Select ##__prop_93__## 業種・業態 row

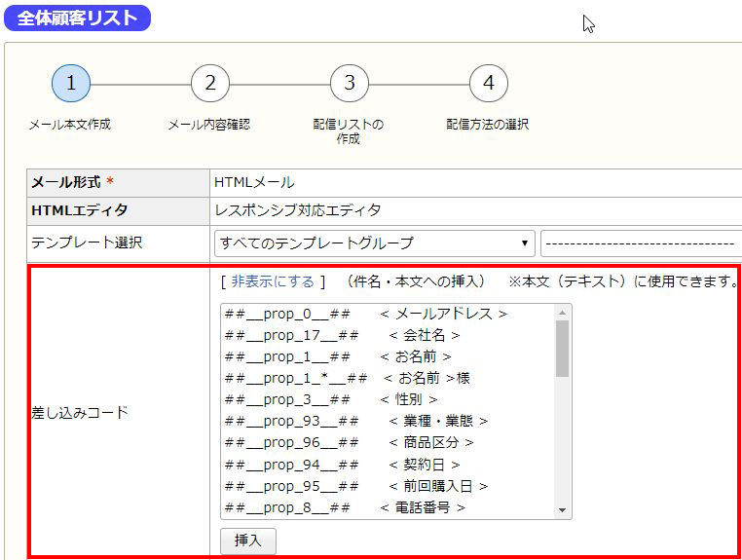388,422
